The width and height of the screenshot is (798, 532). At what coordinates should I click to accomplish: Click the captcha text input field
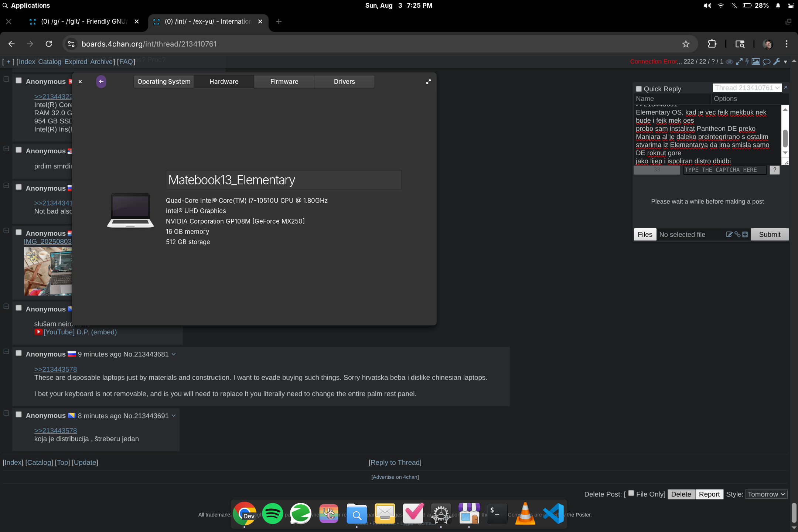click(x=724, y=170)
